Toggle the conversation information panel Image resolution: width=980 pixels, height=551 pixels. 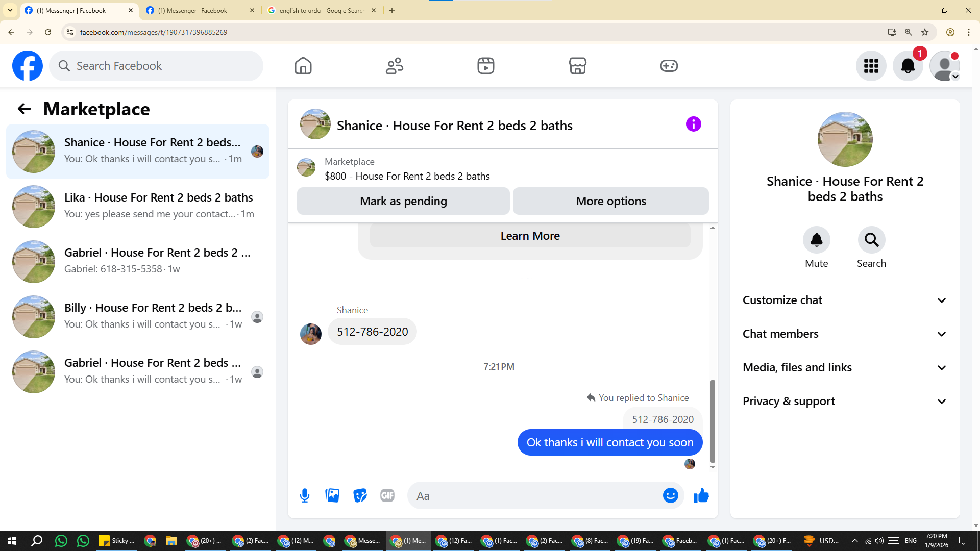click(693, 124)
